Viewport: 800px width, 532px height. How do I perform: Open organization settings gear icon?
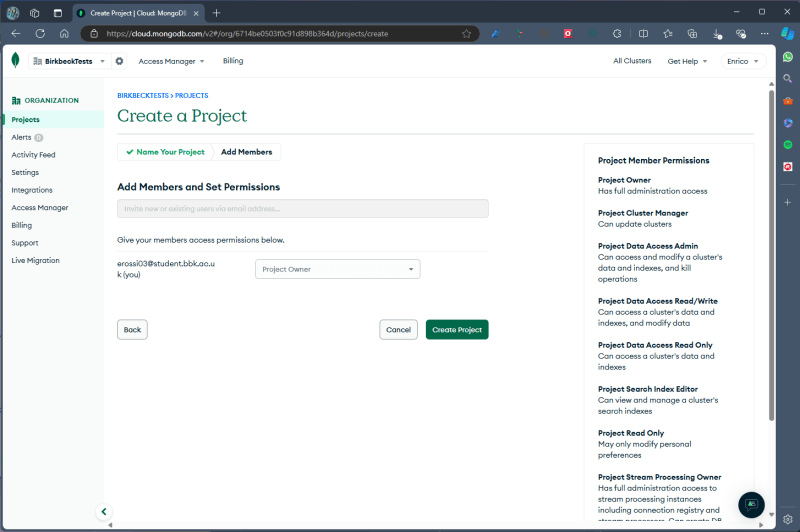click(x=119, y=61)
